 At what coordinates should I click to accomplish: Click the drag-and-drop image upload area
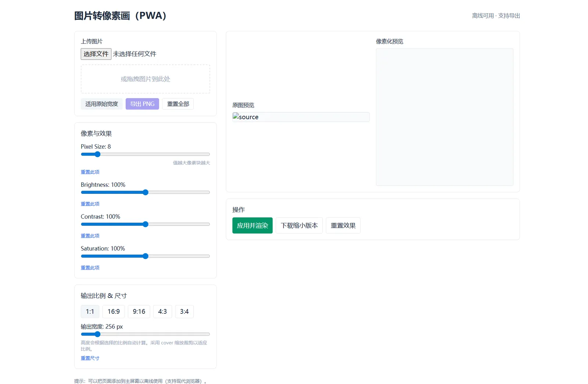click(145, 79)
